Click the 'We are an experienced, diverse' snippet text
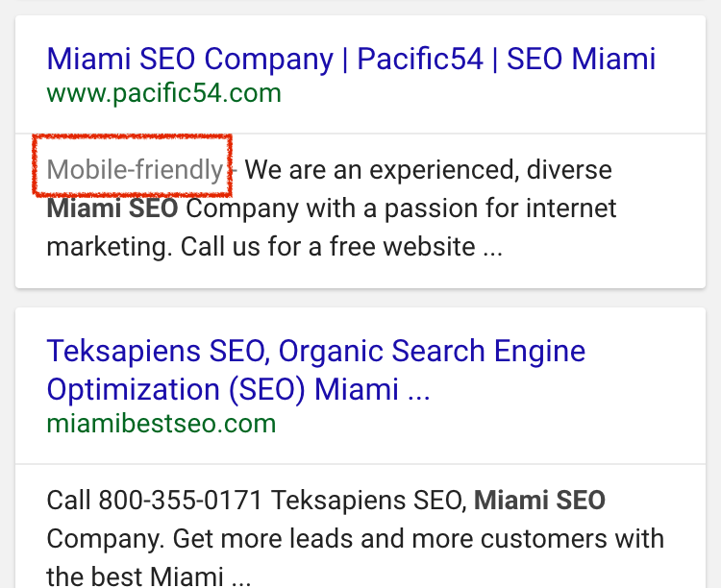 (x=429, y=170)
